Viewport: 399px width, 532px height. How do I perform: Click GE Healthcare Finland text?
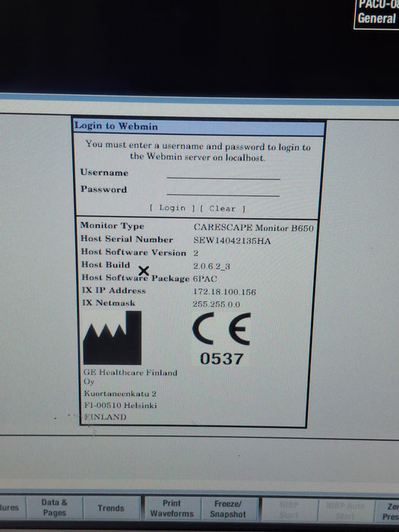click(x=131, y=372)
